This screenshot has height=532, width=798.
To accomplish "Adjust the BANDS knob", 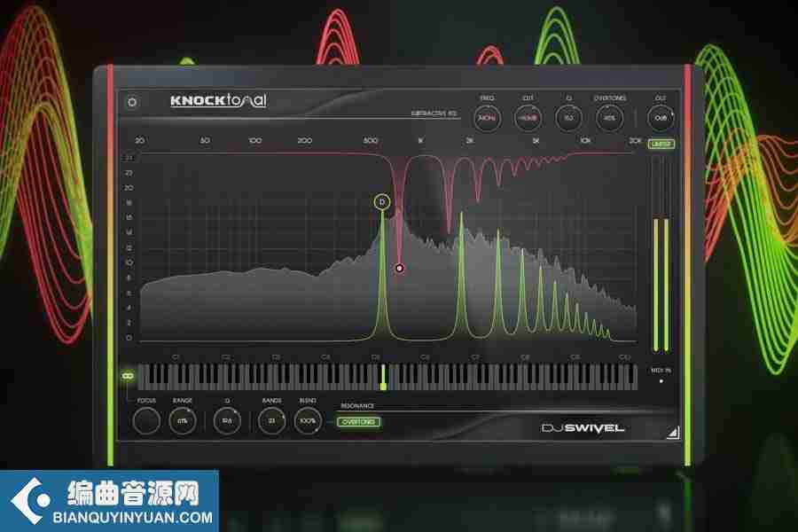I will click(x=272, y=421).
